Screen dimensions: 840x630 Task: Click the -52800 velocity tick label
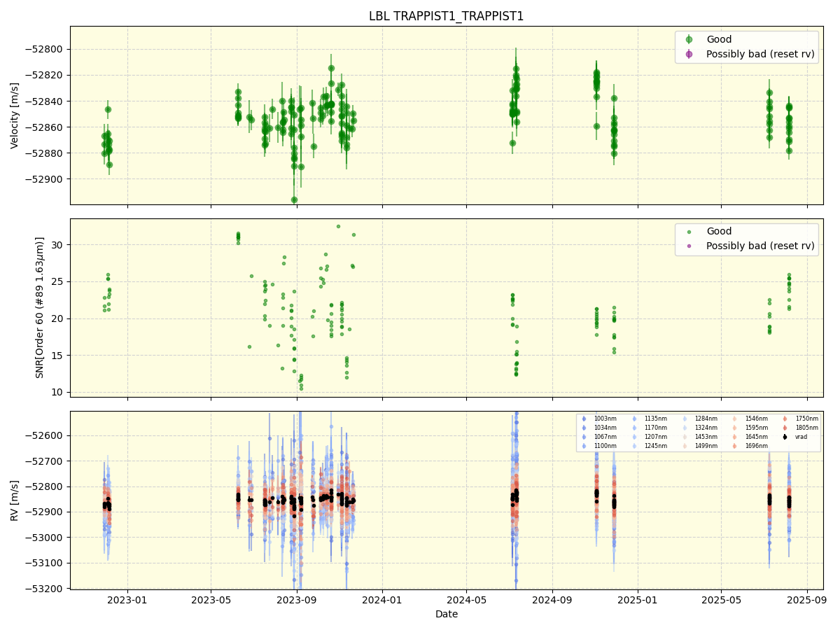tap(45, 49)
